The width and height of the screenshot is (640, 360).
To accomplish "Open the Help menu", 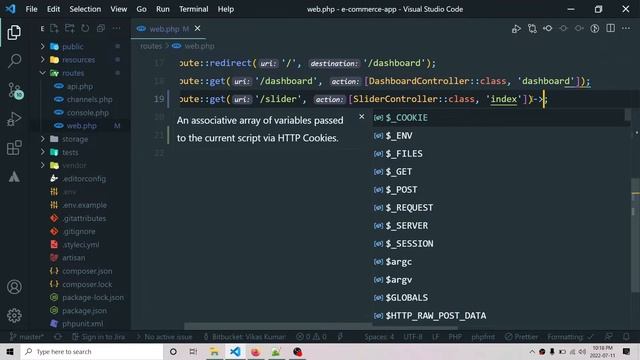I will (225, 9).
